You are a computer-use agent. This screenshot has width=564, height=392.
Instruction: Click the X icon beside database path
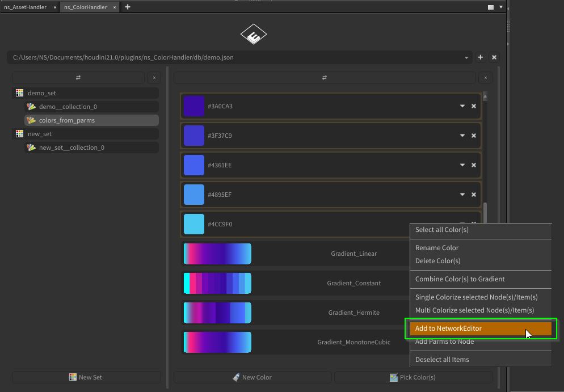[494, 57]
